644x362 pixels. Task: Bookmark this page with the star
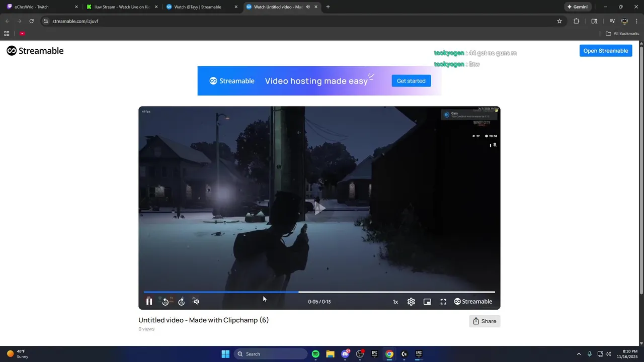click(559, 21)
